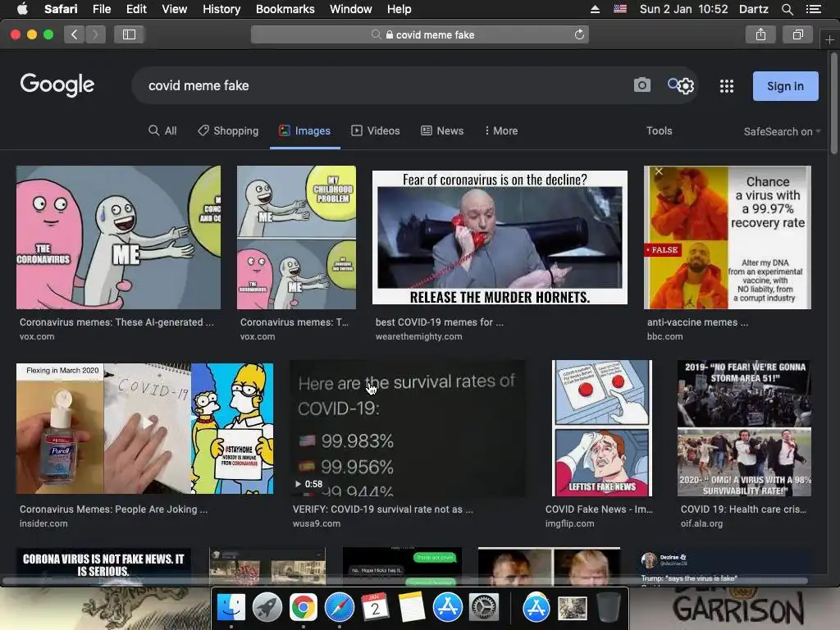Open the VERIFY: COVID-19 survival rate wusa9.com link
The width and height of the screenshot is (840, 630).
click(382, 516)
